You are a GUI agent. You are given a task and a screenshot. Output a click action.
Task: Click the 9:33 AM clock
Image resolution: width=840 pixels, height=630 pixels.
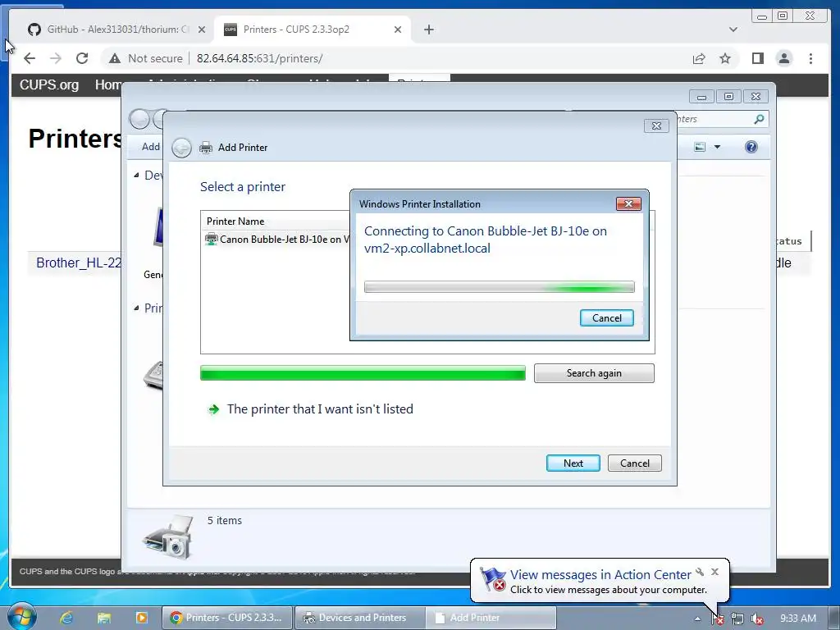pyautogui.click(x=797, y=619)
